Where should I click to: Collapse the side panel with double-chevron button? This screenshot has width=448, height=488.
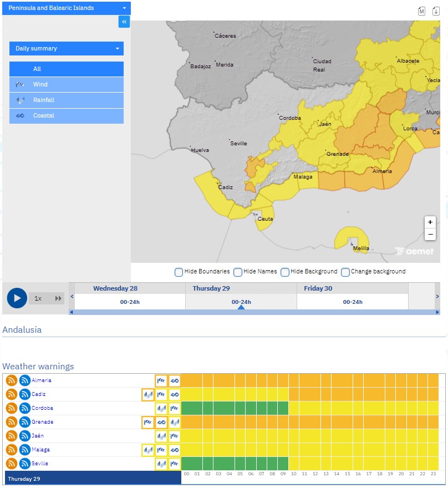tap(124, 22)
